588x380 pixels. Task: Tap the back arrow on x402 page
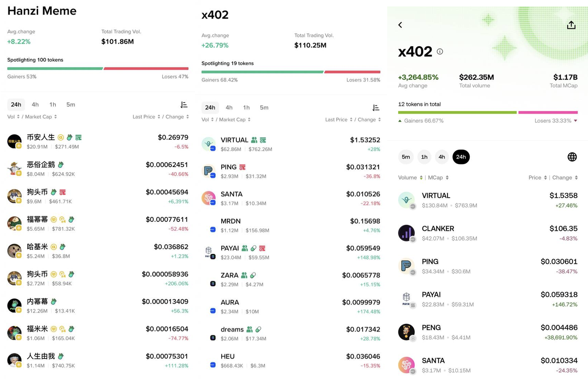tap(400, 25)
